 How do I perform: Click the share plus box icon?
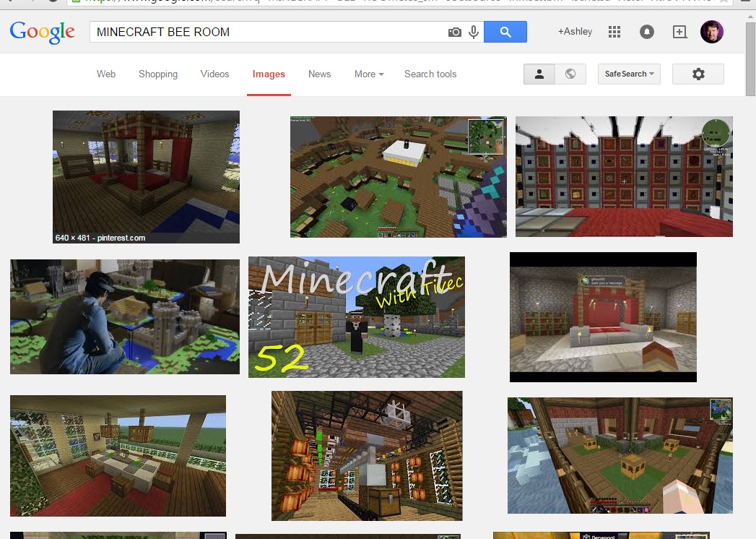pos(679,32)
